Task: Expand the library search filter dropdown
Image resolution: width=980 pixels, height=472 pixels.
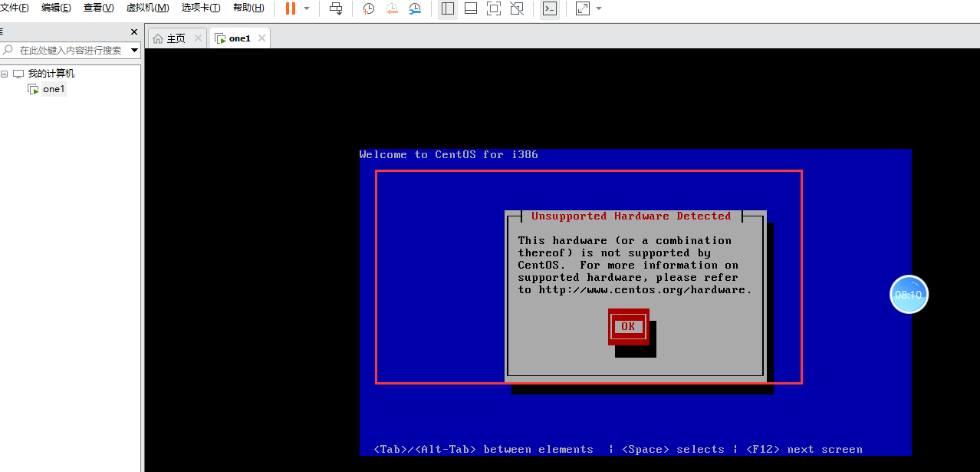Action: 135,50
